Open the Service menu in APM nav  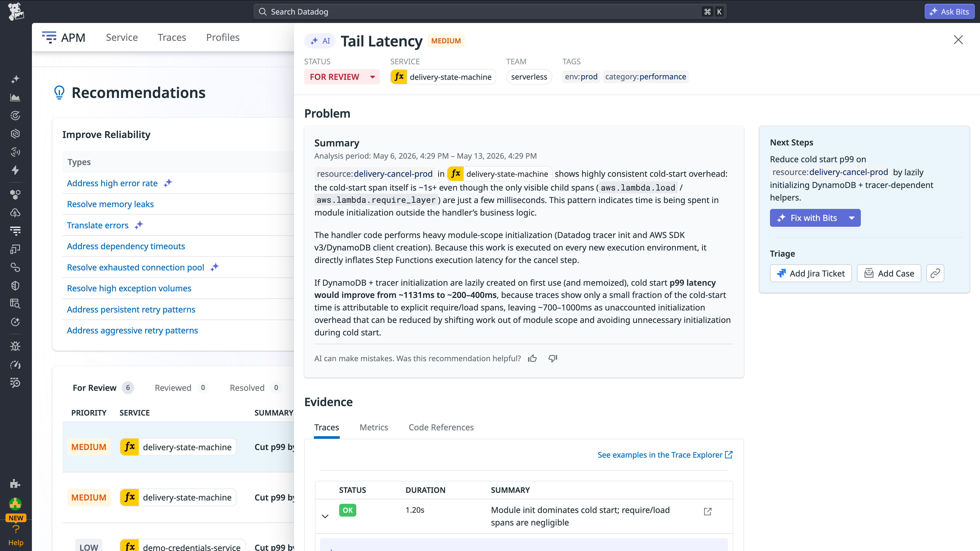122,37
